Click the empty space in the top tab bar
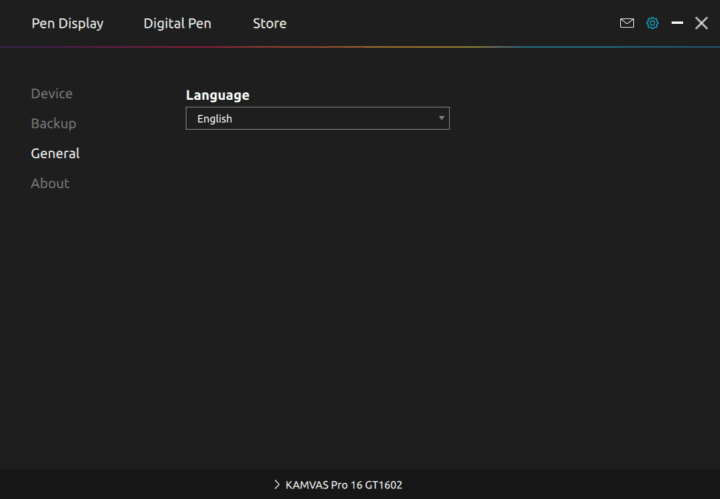 tap(450, 23)
